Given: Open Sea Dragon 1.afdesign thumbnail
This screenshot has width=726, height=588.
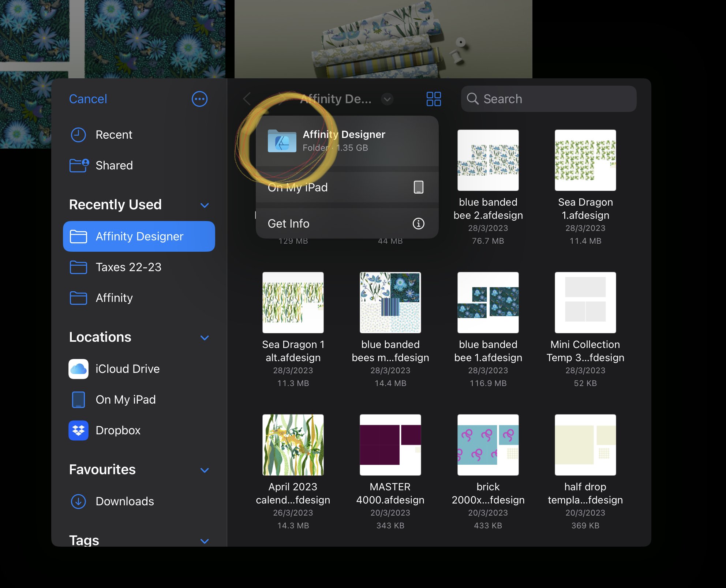Looking at the screenshot, I should tap(585, 160).
